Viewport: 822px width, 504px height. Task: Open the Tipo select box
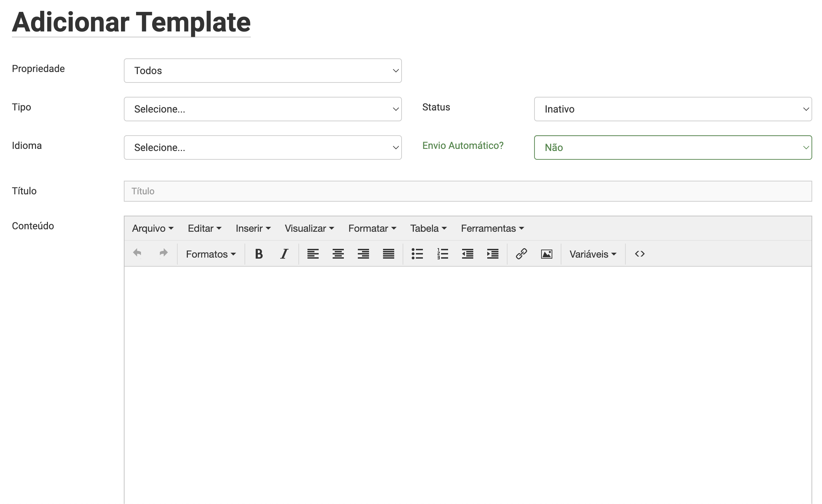click(263, 109)
